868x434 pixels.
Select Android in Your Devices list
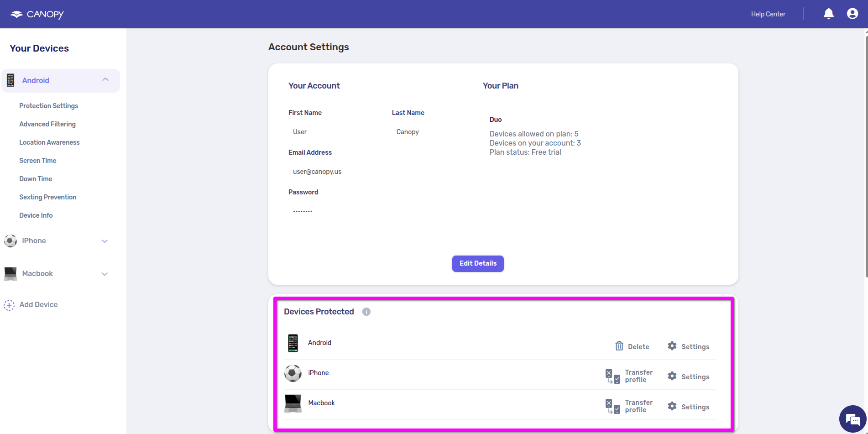click(x=36, y=80)
